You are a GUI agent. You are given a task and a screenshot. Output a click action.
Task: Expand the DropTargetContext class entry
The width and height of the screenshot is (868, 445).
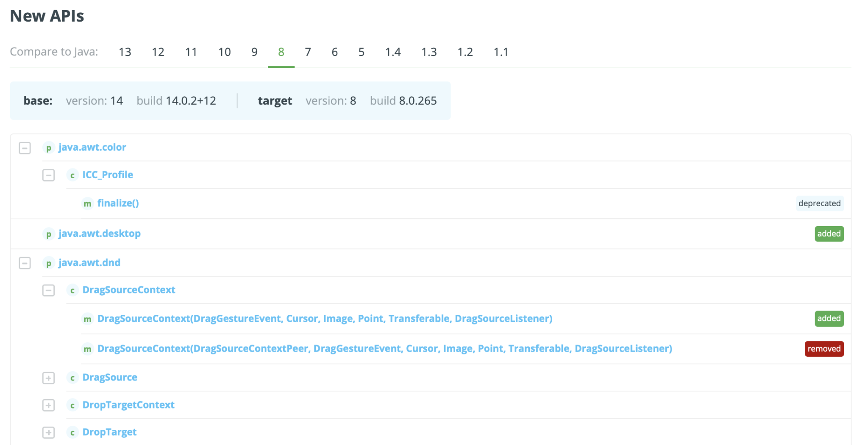(x=48, y=406)
